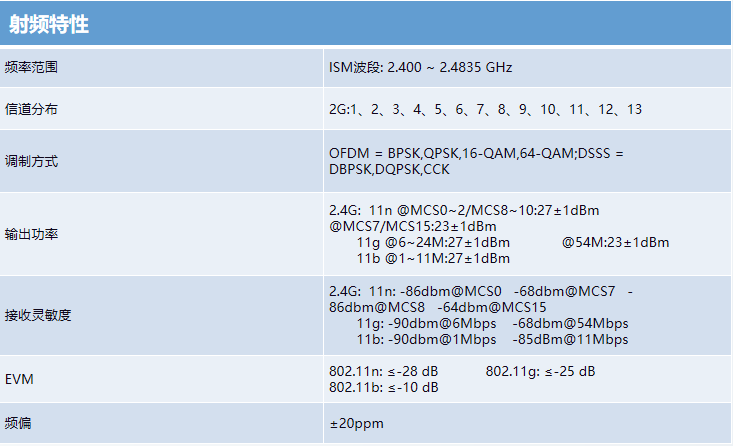Click the ±20ppm value cell

(527, 423)
